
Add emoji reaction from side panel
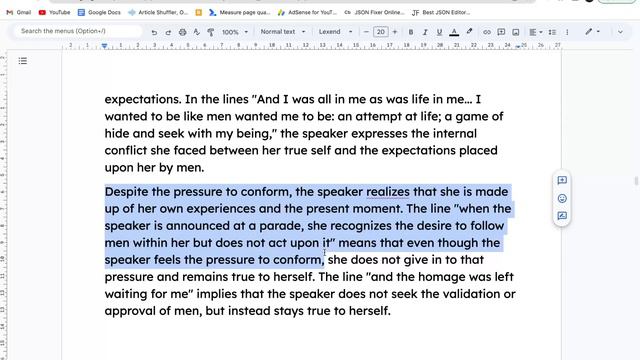[562, 198]
